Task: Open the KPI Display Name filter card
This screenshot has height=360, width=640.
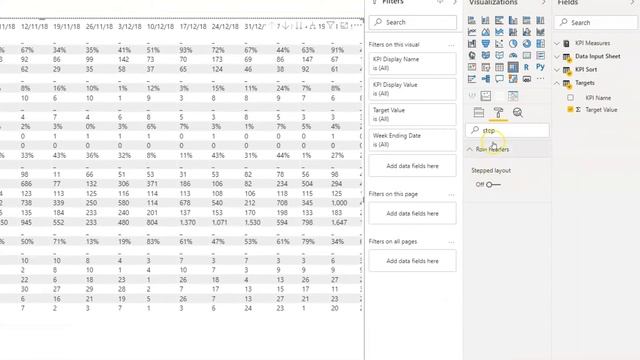Action: click(x=412, y=63)
